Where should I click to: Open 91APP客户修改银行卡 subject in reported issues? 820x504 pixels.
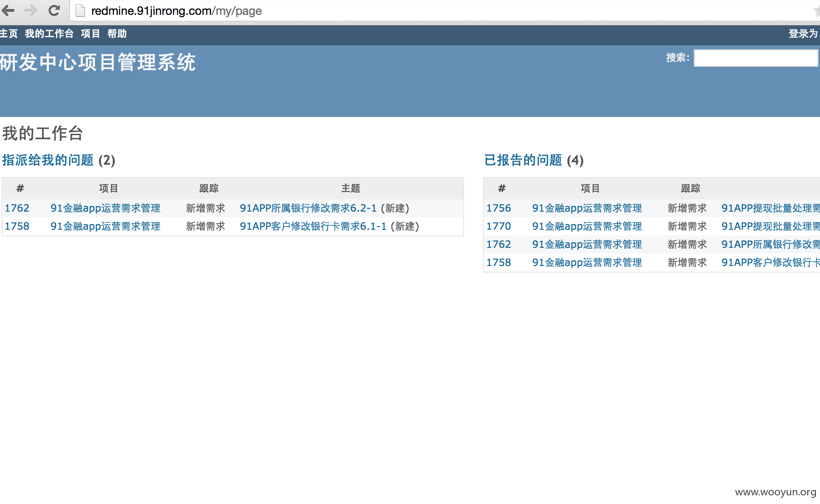pyautogui.click(x=771, y=263)
